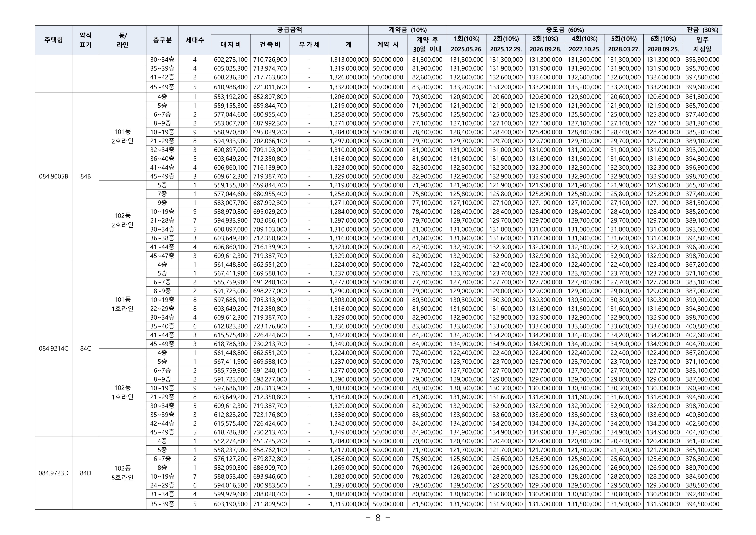Click the 102동 2호라인 cell
The image size is (756, 535).
123,220
